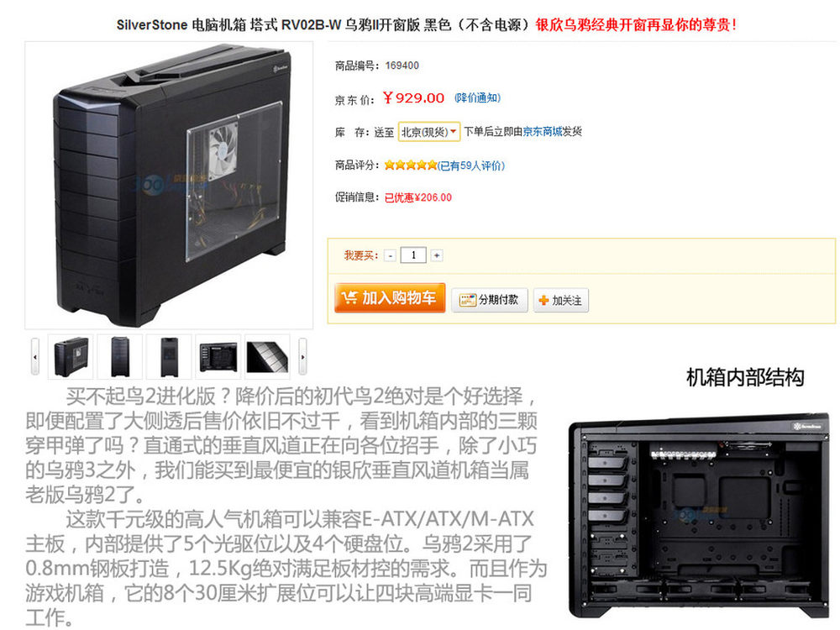The height and width of the screenshot is (630, 840).
Task: Open the 已有59人评价 reviews link
Action: [x=471, y=165]
